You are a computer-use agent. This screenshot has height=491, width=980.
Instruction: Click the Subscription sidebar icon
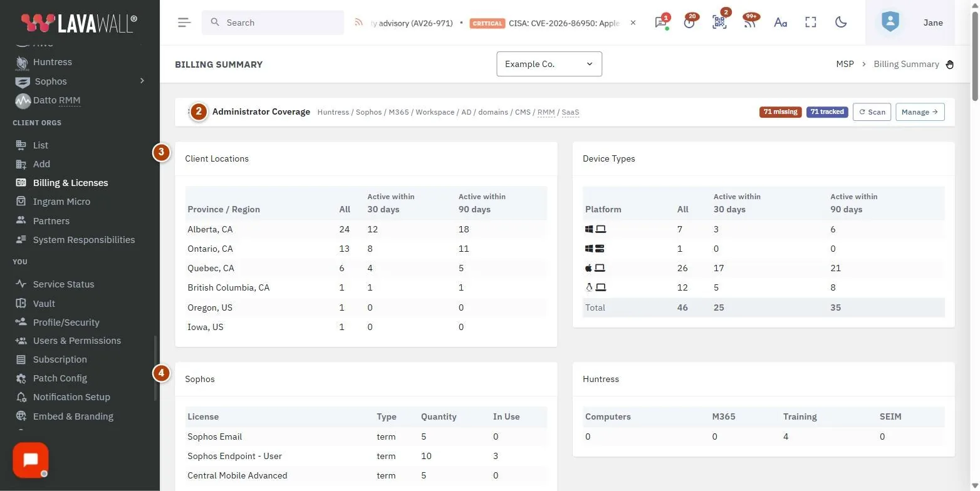tap(21, 359)
